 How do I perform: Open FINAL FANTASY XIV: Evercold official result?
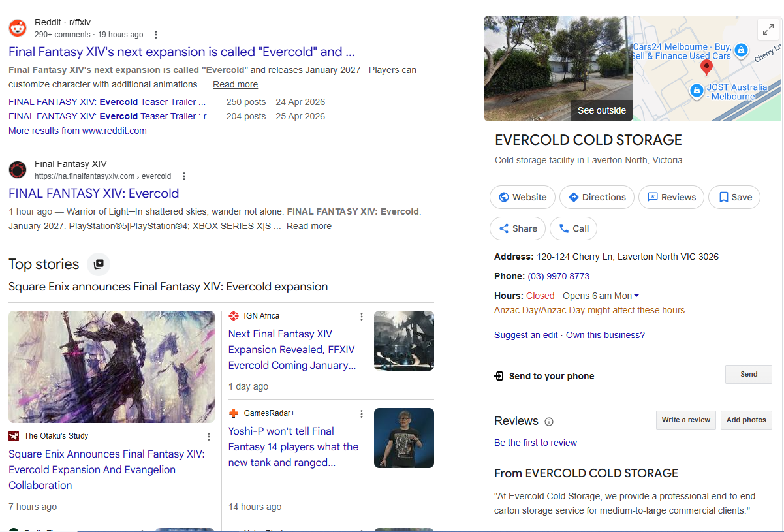[x=93, y=194]
